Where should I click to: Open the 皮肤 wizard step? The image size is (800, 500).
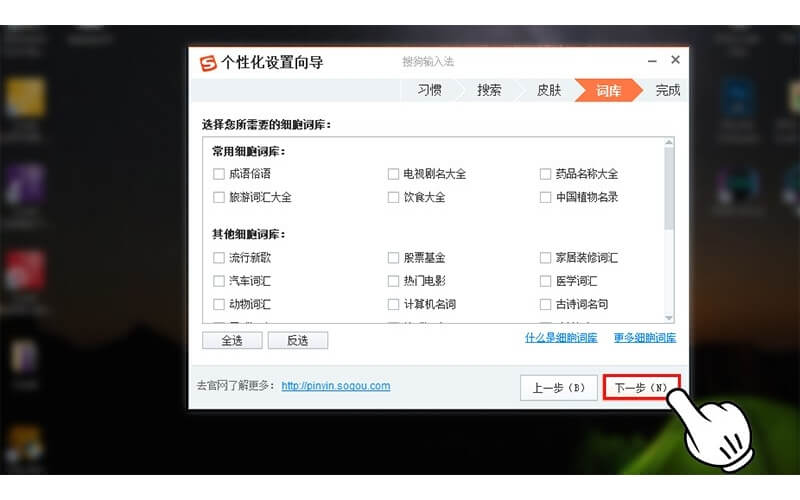point(549,90)
